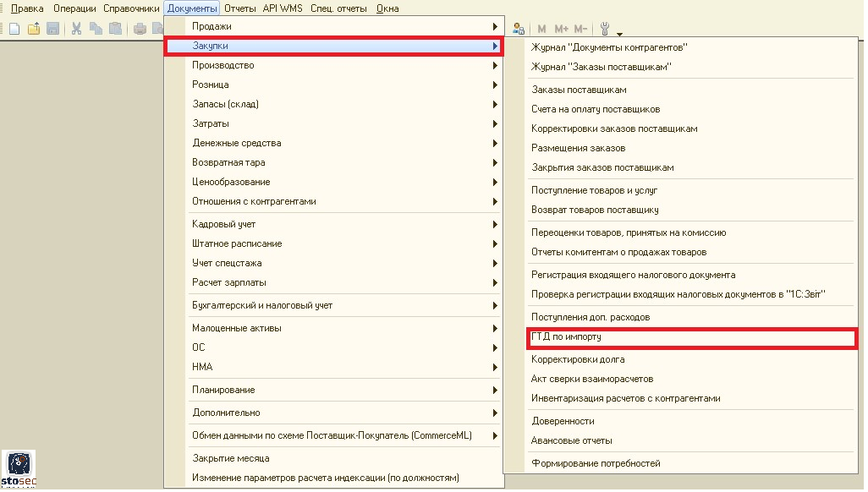This screenshot has width=868, height=492.
Task: Expand the Кадровый учет submenu
Action: 334,224
